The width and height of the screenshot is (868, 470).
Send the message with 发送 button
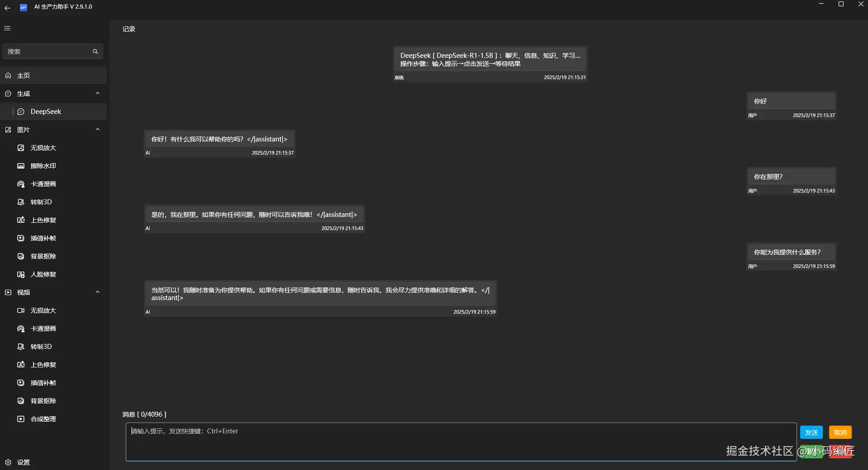coord(811,432)
